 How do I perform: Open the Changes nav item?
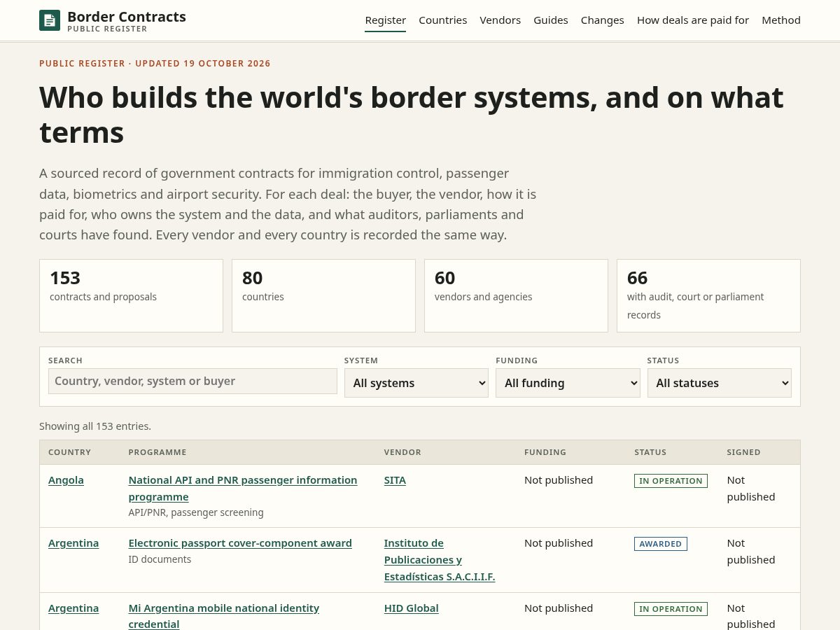pyautogui.click(x=603, y=20)
